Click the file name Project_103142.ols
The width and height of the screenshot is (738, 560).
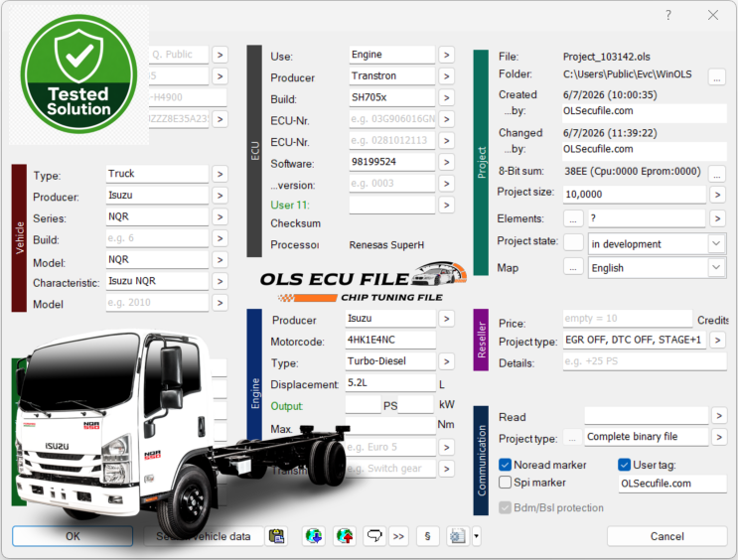(x=607, y=57)
